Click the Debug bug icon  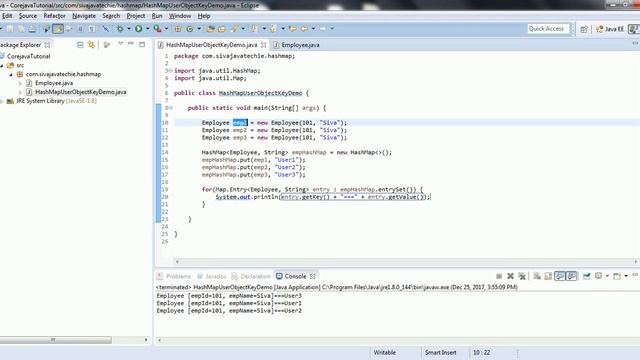120,29
